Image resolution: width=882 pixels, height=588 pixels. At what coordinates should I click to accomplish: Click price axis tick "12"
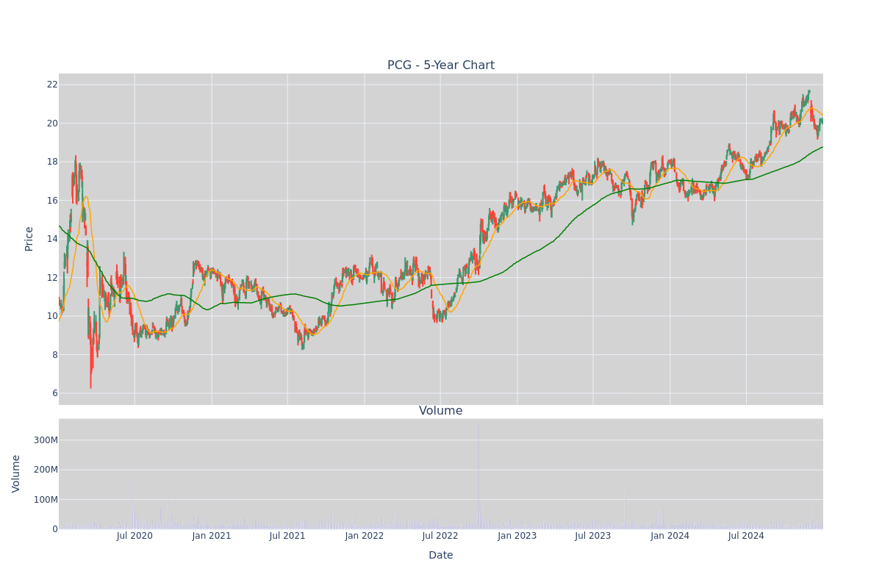pos(52,277)
